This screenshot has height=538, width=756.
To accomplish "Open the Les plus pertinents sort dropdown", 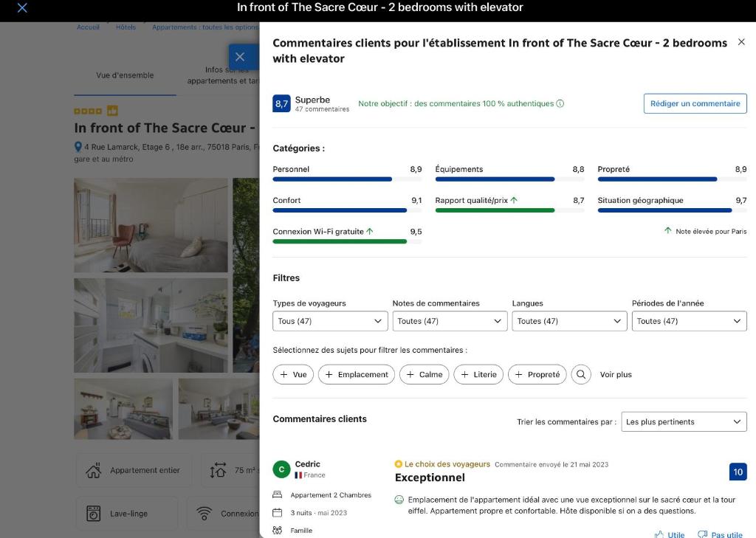I will click(x=684, y=422).
